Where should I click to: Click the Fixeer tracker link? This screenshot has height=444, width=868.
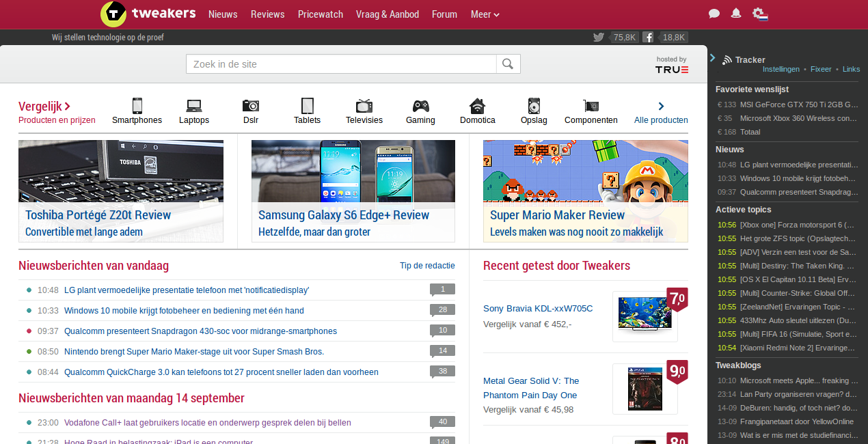(821, 69)
